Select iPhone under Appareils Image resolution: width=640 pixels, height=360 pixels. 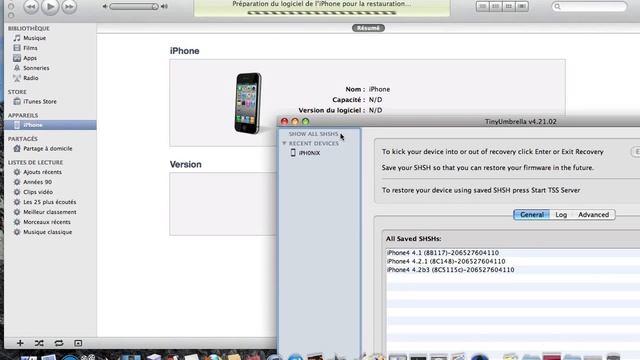50,125
